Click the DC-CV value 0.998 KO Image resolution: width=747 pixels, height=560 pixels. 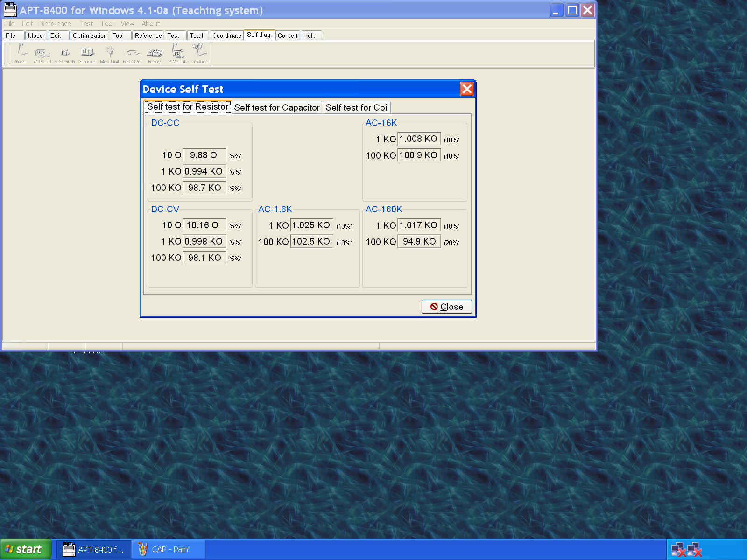[204, 241]
